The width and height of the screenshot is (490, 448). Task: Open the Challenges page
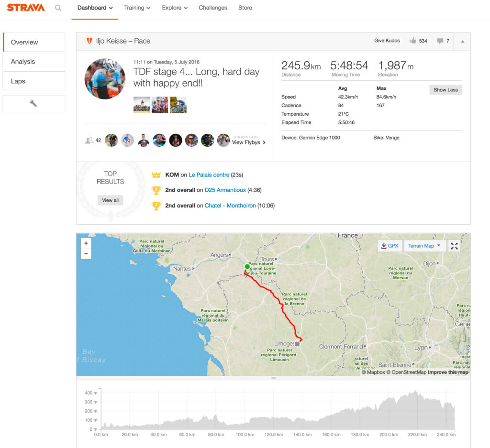tap(213, 8)
